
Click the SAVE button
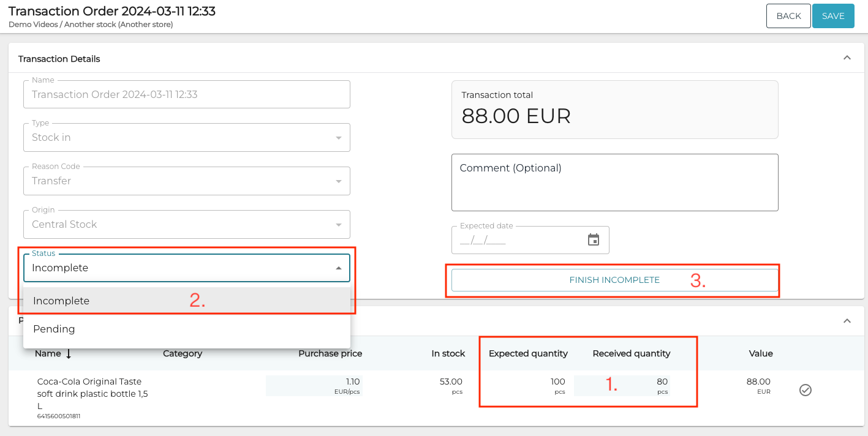point(833,16)
